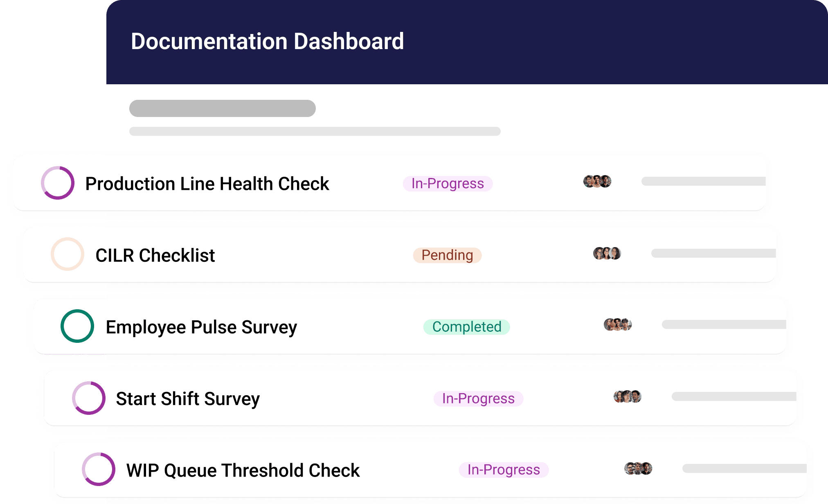Click the Production Line Health Check progress ring
This screenshot has height=504, width=828.
point(58,183)
